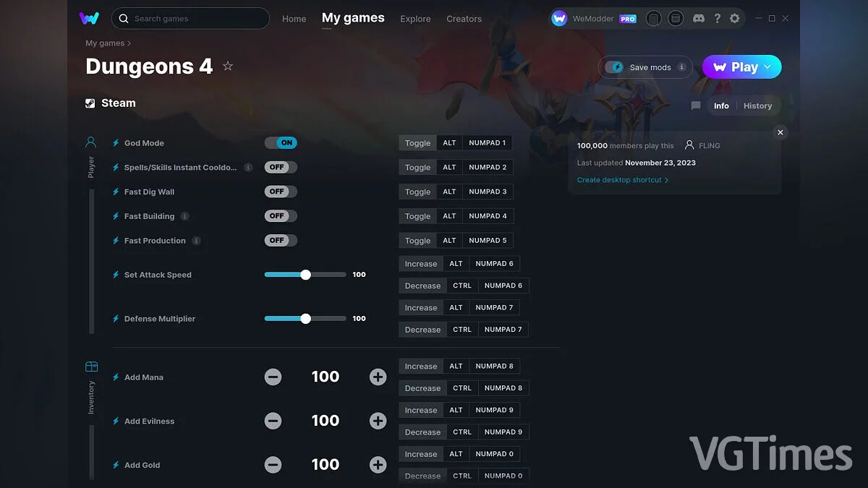Enable the Fast Production toggle
868x488 pixels.
tap(281, 241)
